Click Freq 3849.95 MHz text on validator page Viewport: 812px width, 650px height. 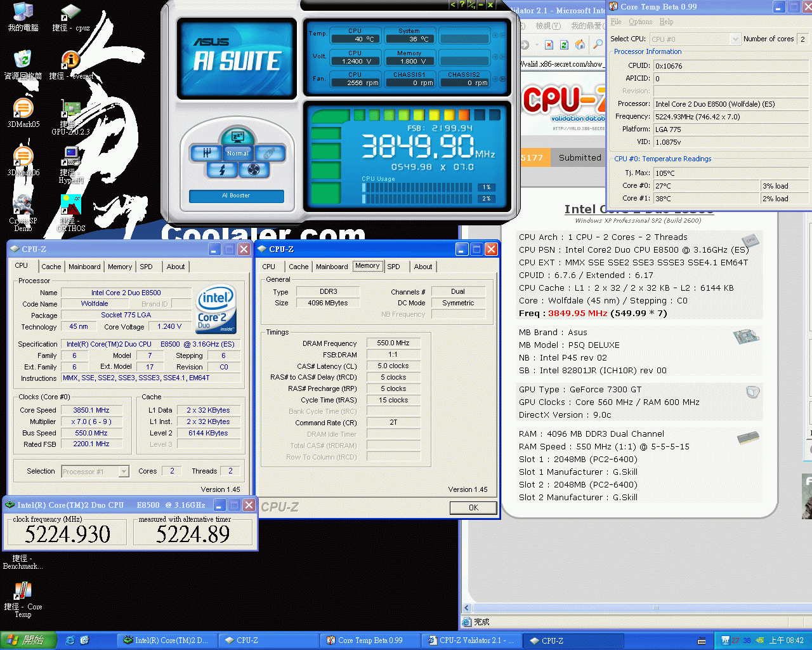[593, 313]
